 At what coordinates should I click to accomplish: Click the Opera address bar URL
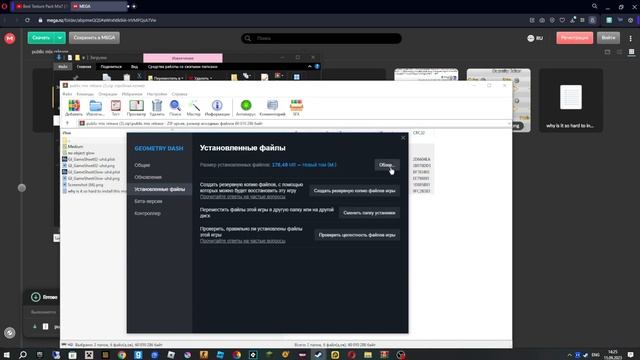pos(101,20)
